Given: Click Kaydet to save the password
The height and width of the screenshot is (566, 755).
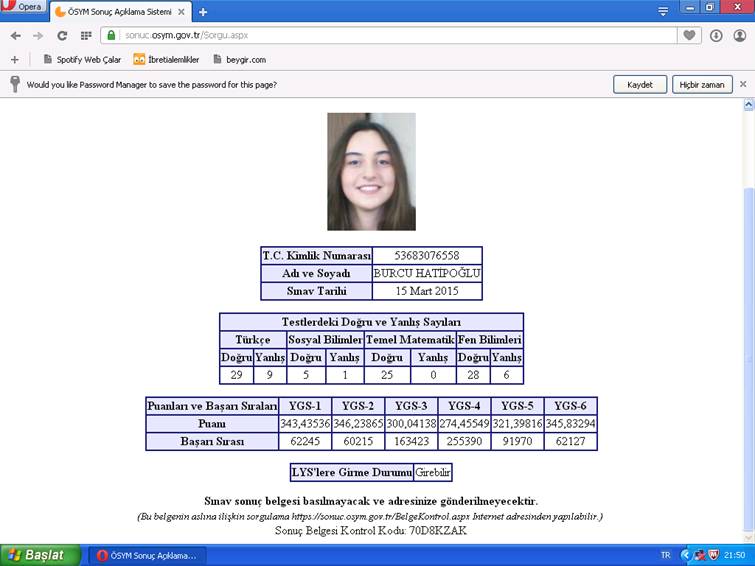Looking at the screenshot, I should click(639, 85).
